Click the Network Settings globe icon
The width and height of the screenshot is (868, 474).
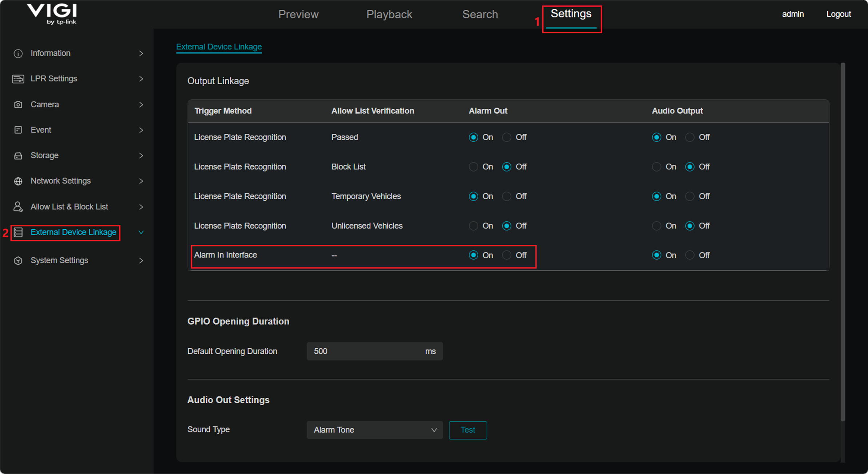(x=18, y=181)
